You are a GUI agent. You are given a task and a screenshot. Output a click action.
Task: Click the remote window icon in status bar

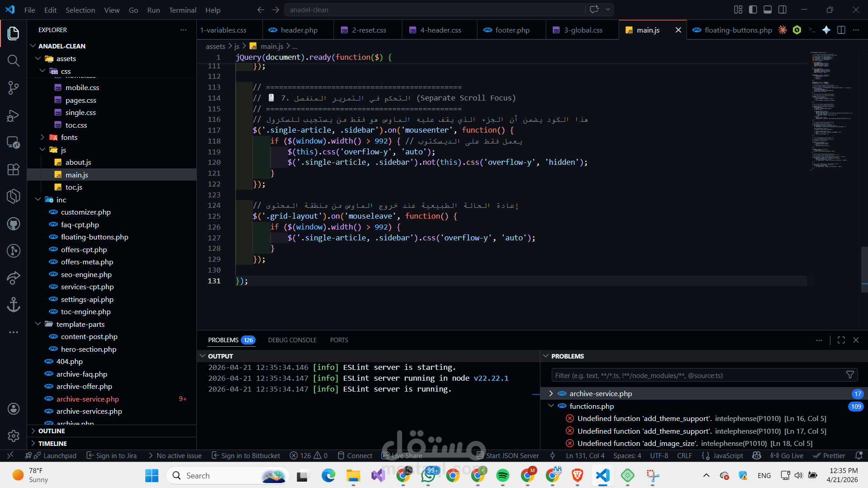pos(10,455)
